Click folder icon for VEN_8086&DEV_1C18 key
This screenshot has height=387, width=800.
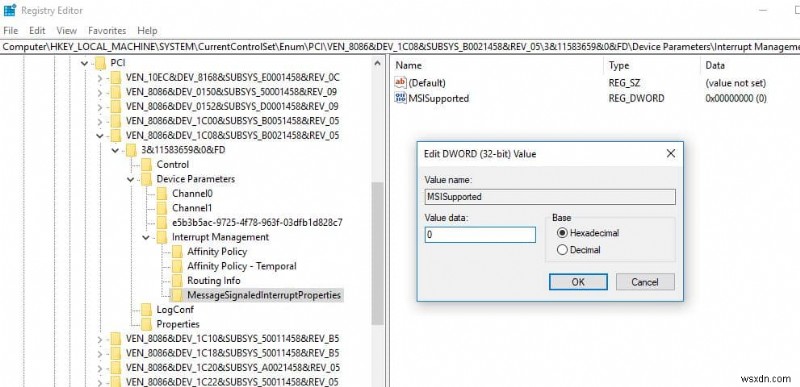pos(116,353)
